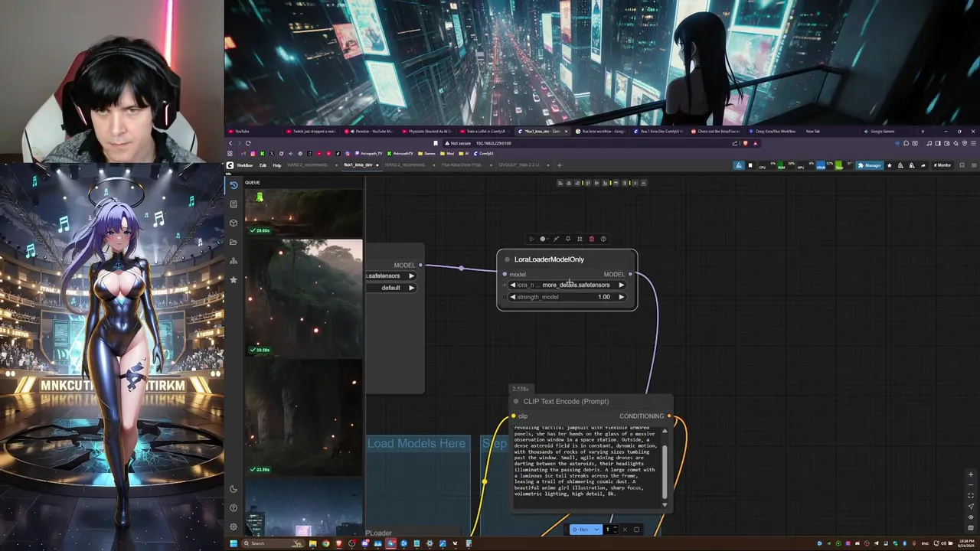This screenshot has width=980, height=551.
Task: Reload the browser page
Action: pos(248,143)
